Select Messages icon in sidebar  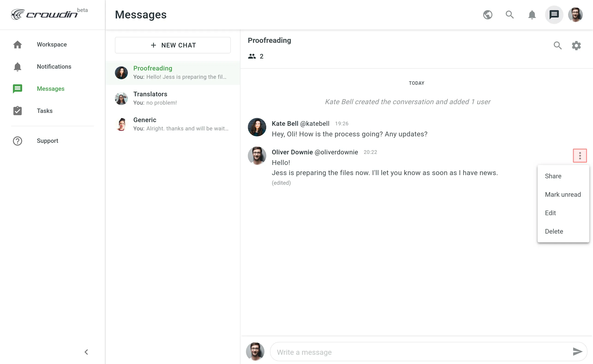coord(18,88)
